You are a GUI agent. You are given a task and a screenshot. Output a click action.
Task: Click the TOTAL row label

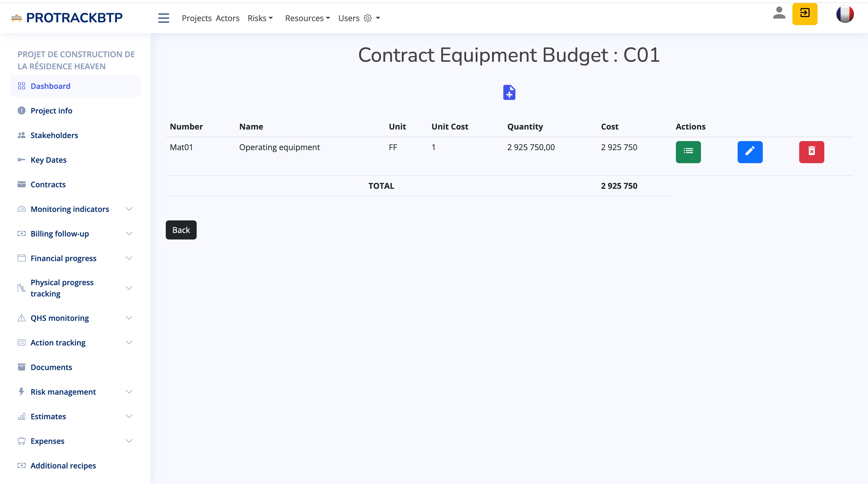[x=381, y=186]
